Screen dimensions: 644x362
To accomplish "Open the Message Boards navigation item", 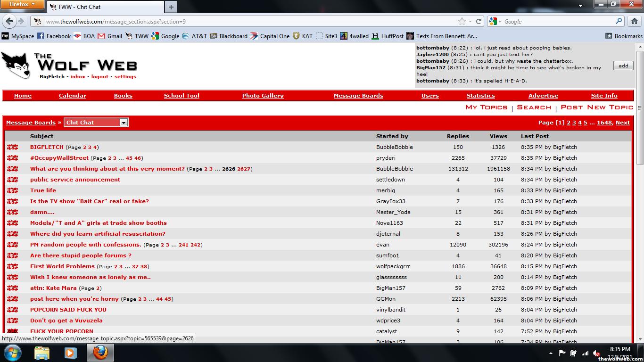I will click(x=358, y=96).
